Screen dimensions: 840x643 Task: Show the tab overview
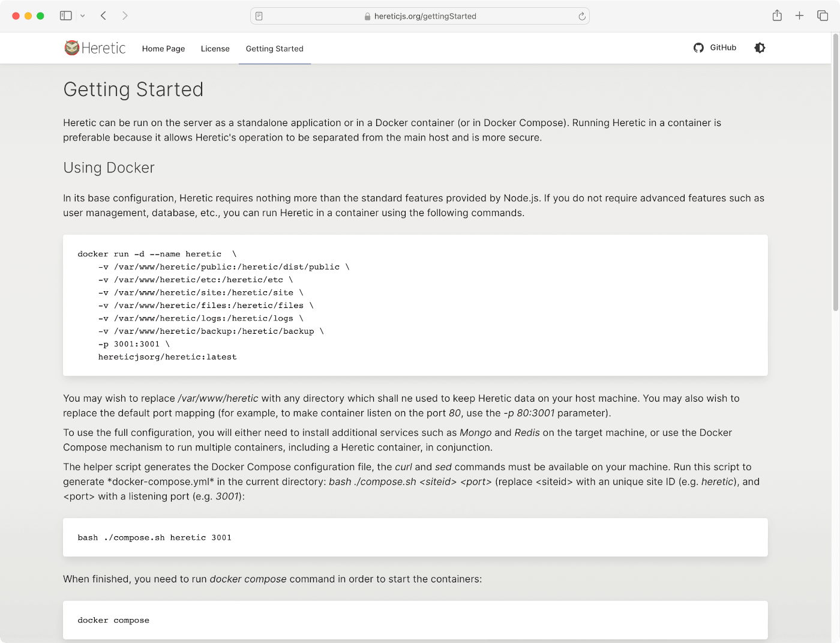point(823,16)
